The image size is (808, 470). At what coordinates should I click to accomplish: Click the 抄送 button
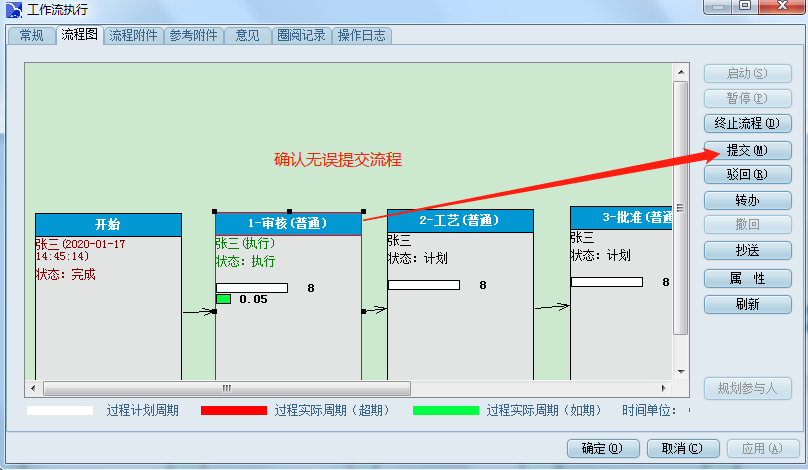(747, 250)
